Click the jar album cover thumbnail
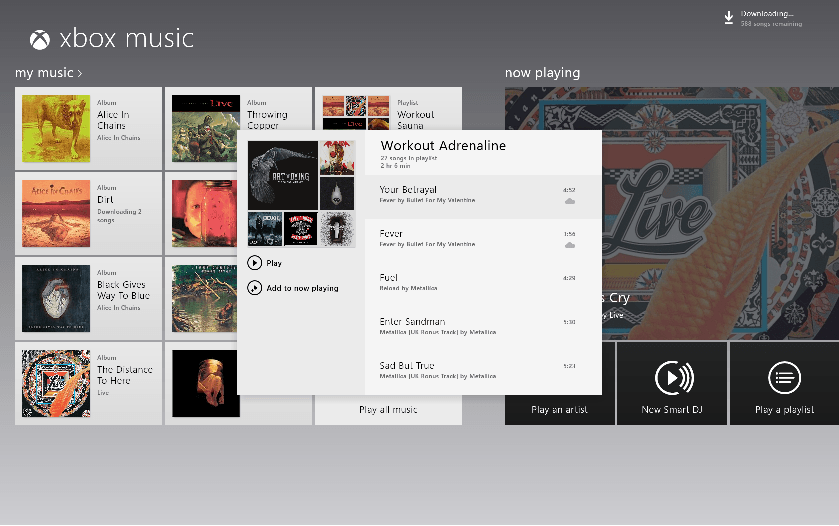Image resolution: width=839 pixels, height=526 pixels. [x=204, y=214]
